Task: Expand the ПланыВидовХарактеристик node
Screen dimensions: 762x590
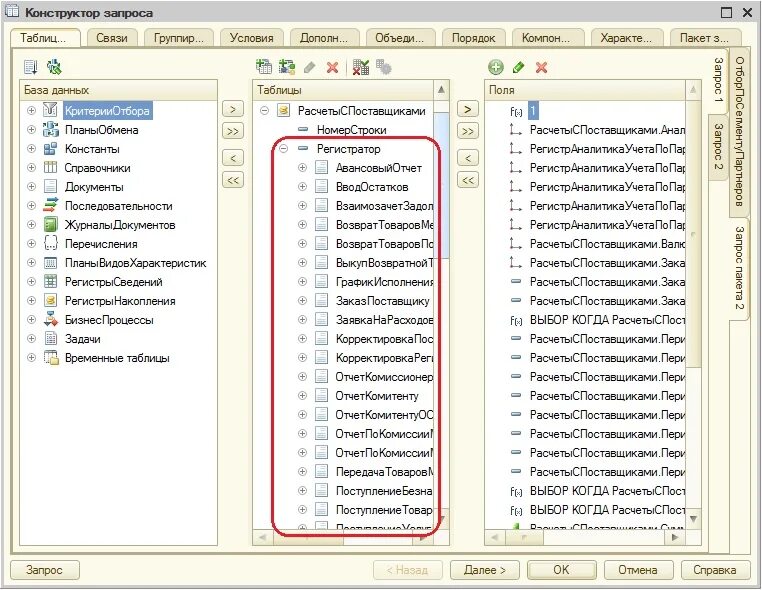Action: (32, 262)
